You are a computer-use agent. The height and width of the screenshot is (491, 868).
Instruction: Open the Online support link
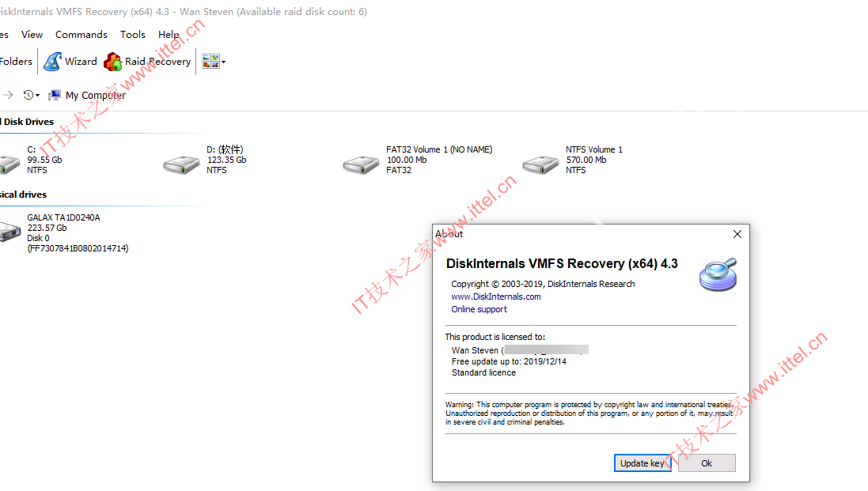coord(479,310)
